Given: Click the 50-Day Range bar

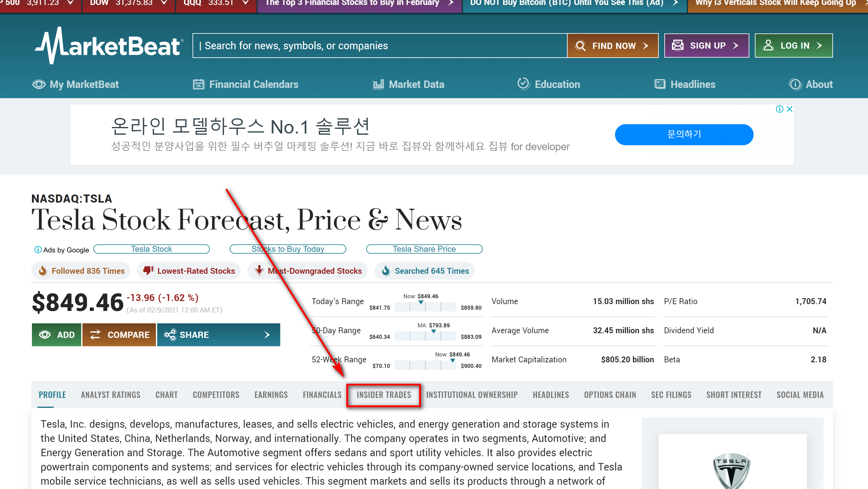Looking at the screenshot, I should click(425, 336).
